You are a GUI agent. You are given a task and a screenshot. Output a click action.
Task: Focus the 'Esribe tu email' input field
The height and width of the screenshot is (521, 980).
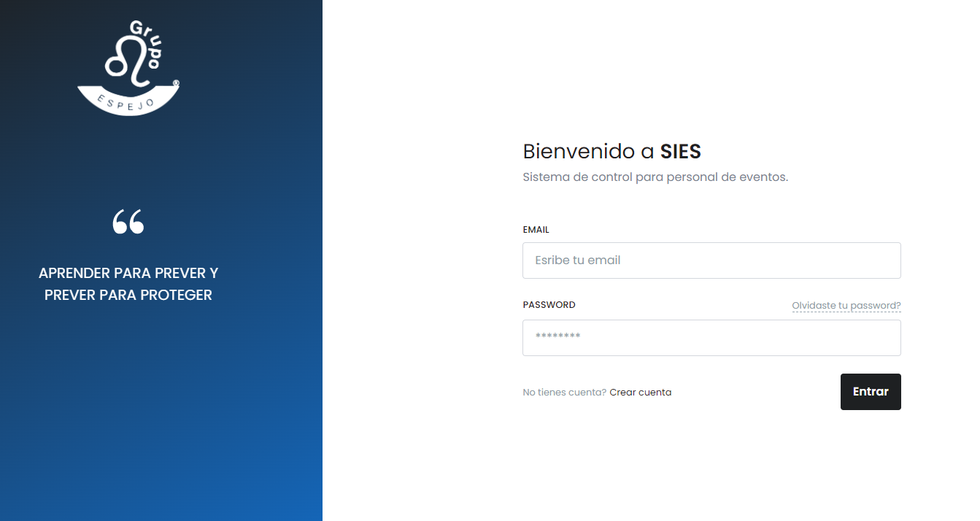tap(711, 260)
